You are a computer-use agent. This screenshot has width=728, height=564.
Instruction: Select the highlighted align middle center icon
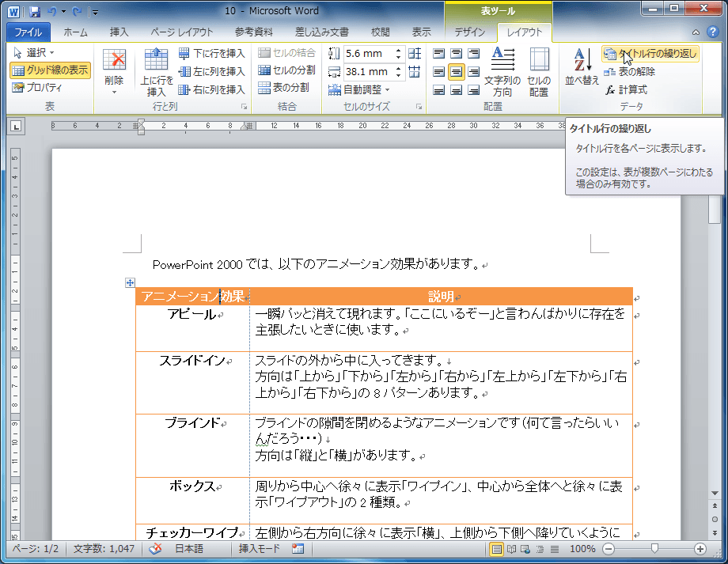[457, 71]
